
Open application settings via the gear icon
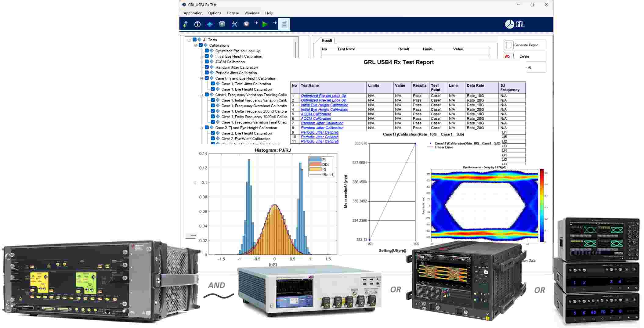(222, 24)
